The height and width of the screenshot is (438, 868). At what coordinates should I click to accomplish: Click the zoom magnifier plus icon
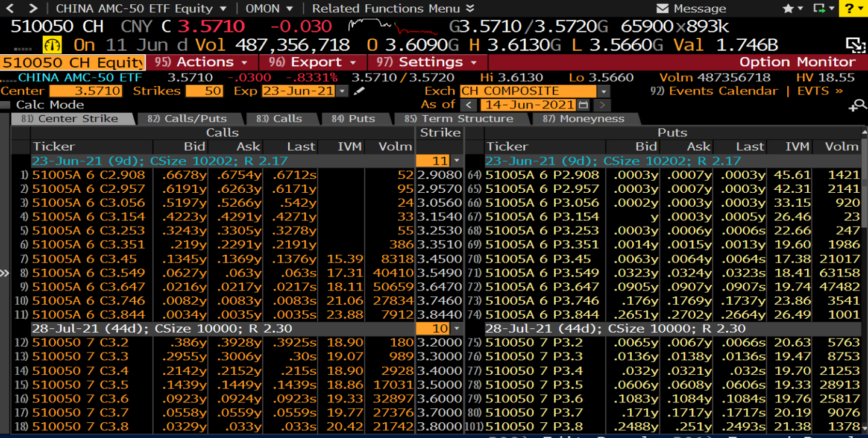(857, 106)
